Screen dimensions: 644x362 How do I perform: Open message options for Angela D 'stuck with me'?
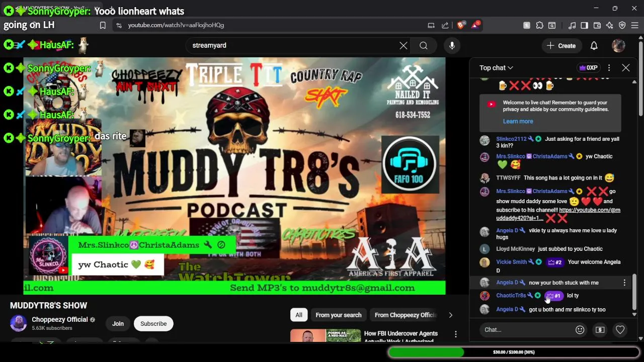[624, 283]
